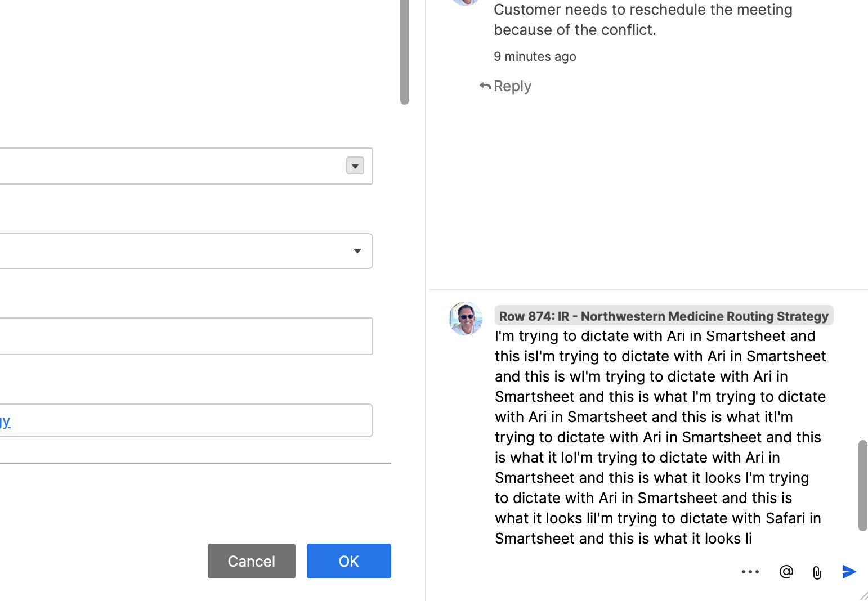
Task: Select the Row 874 Northwestern Medicine tag
Action: tap(664, 316)
